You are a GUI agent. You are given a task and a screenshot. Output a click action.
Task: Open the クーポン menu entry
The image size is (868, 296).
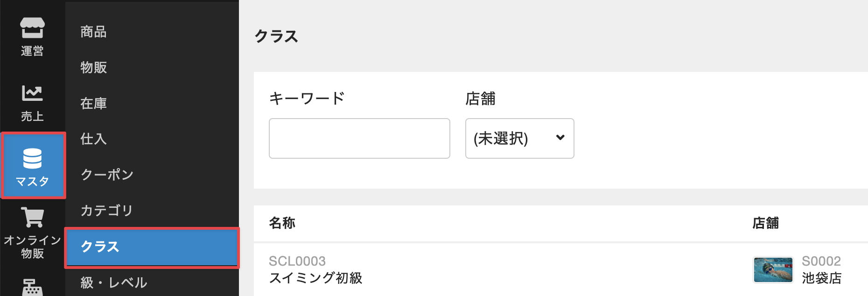click(x=107, y=175)
